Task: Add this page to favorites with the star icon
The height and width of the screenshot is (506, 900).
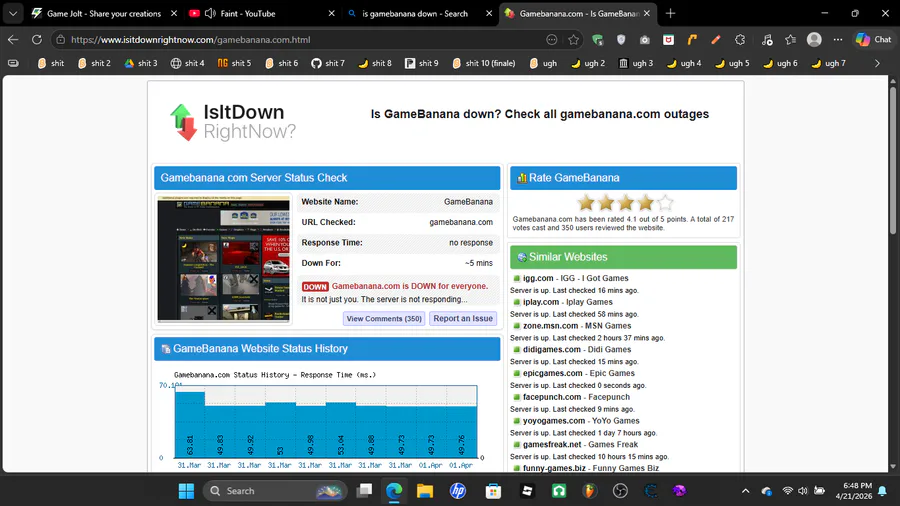Action: (x=573, y=40)
